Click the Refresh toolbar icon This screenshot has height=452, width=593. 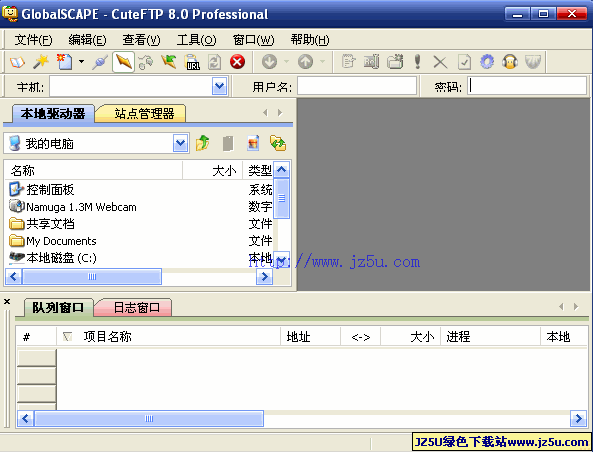215,62
